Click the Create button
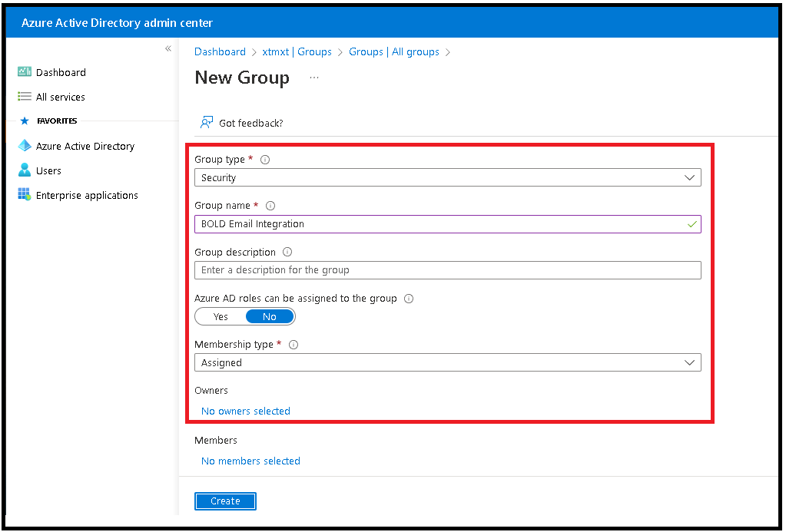Viewport: 786px width, 532px height. click(x=224, y=501)
